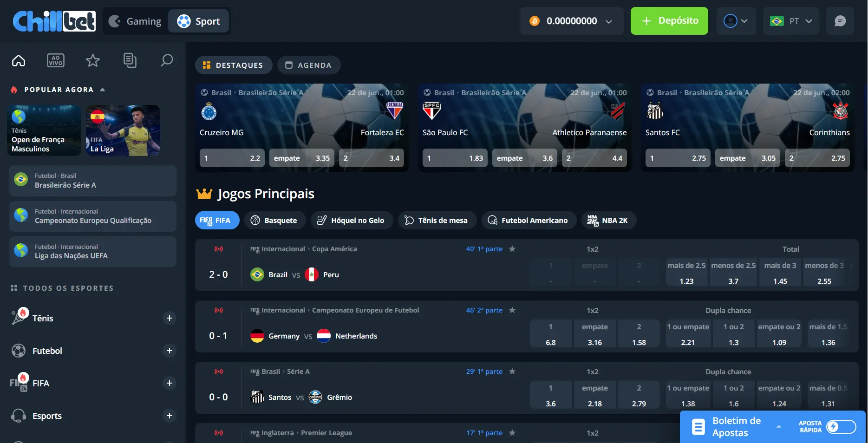Open the bet history document icon
Screen dimensions: 868x443
tap(130, 60)
